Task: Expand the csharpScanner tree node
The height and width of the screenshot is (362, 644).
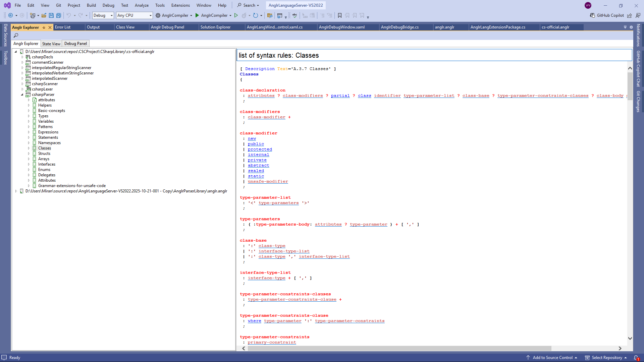Action: (x=23, y=83)
